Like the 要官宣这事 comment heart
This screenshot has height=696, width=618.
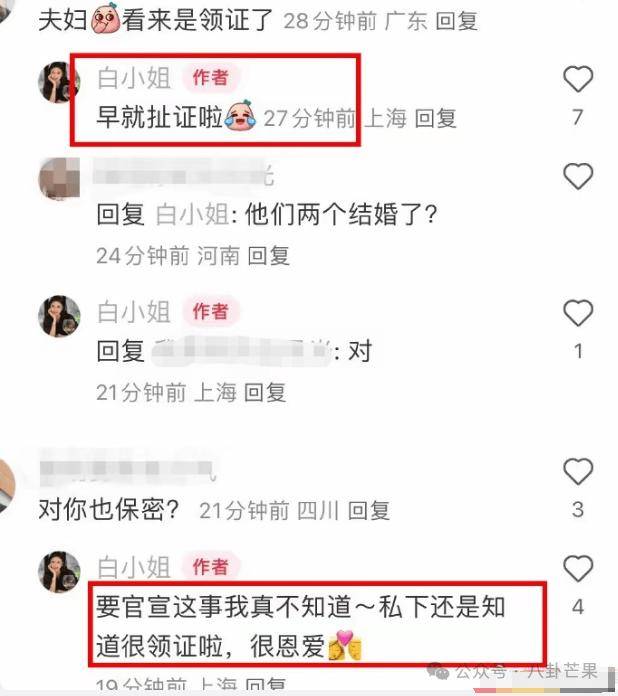(578, 568)
